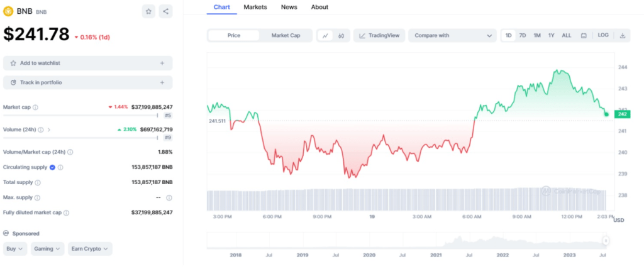Switch to candlestick chart icon
This screenshot has width=644, height=269.
tap(341, 36)
